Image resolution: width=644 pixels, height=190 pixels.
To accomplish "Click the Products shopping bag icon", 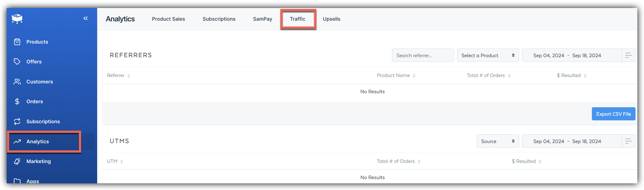I will pyautogui.click(x=17, y=42).
